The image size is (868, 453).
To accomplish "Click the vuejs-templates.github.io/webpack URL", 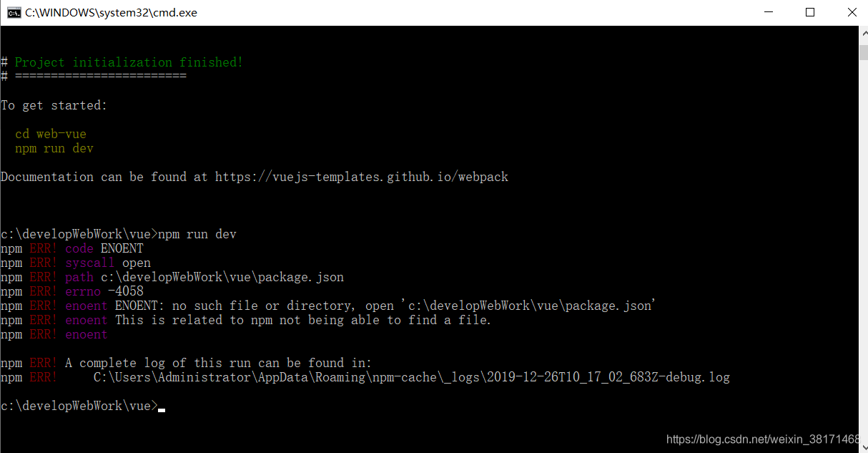I will click(x=362, y=177).
